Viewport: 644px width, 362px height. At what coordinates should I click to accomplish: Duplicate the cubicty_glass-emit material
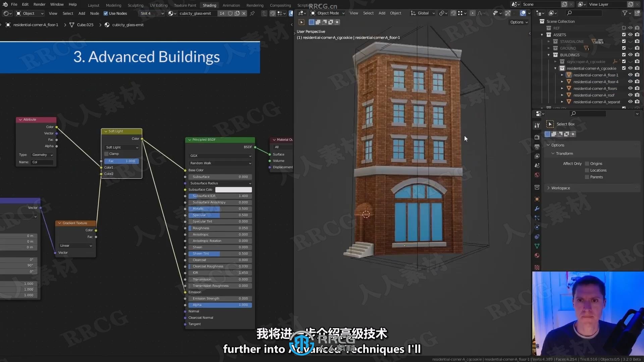point(237,13)
